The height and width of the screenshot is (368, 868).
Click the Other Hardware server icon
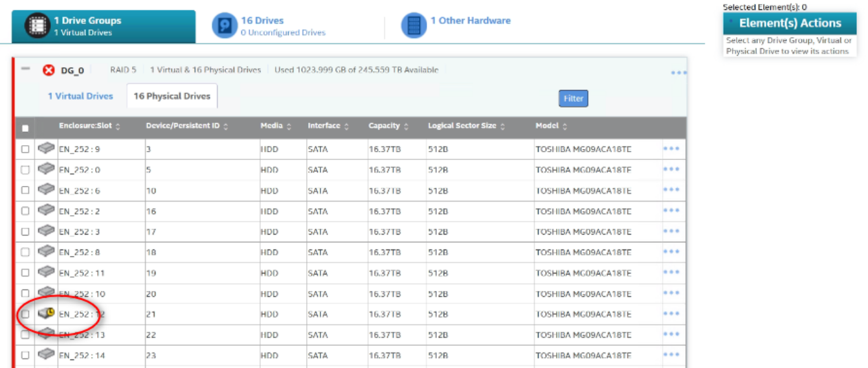point(414,26)
